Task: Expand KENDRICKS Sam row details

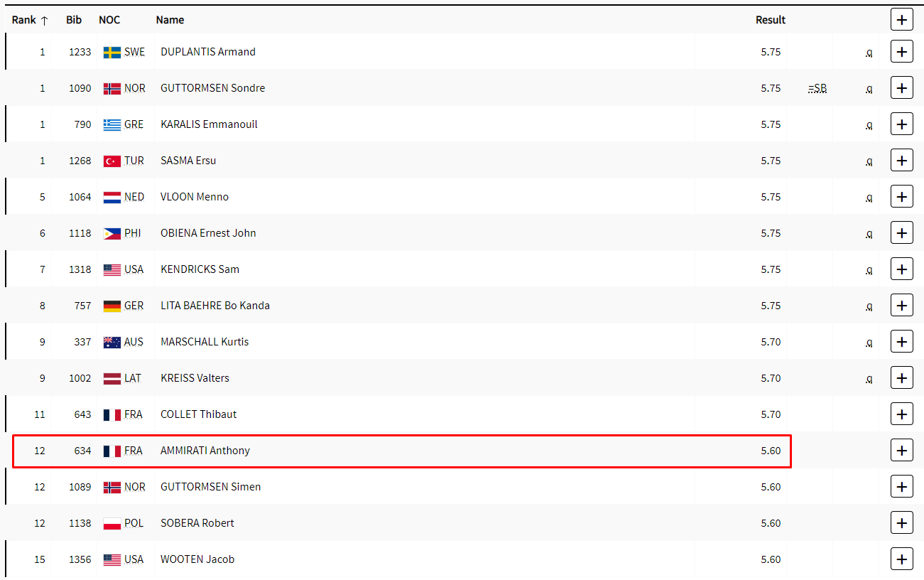Action: pos(901,269)
